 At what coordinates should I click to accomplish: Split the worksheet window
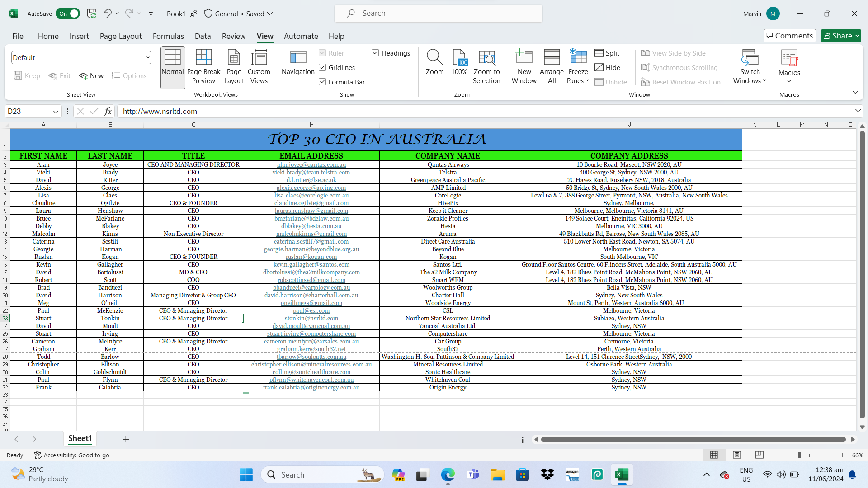(x=607, y=53)
